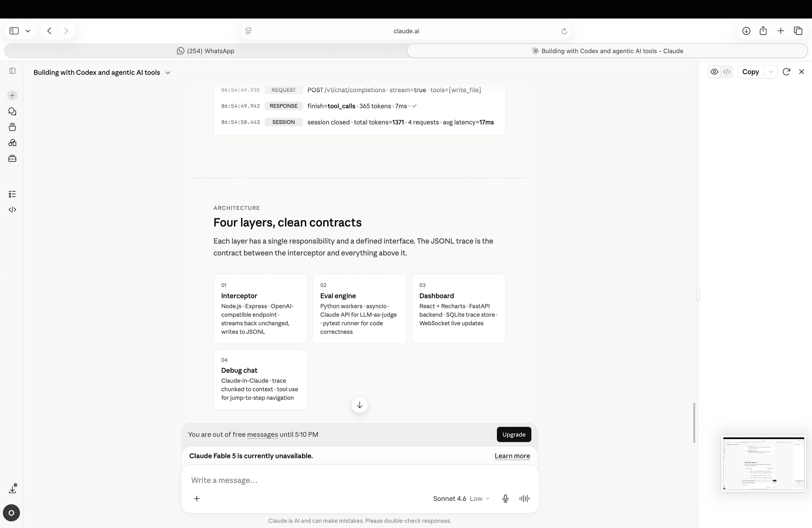Reload the claude.ai page
The image size is (812, 528).
[x=564, y=31]
